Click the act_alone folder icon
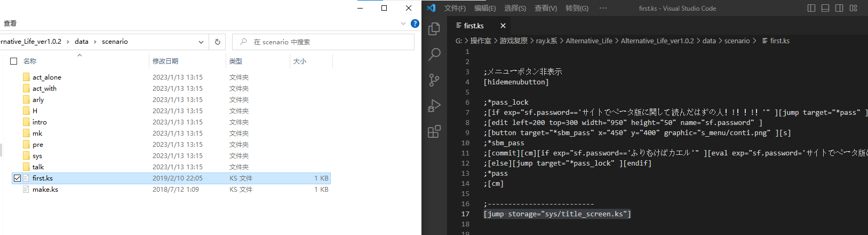Screen dimensions: 868x235 tap(27, 77)
